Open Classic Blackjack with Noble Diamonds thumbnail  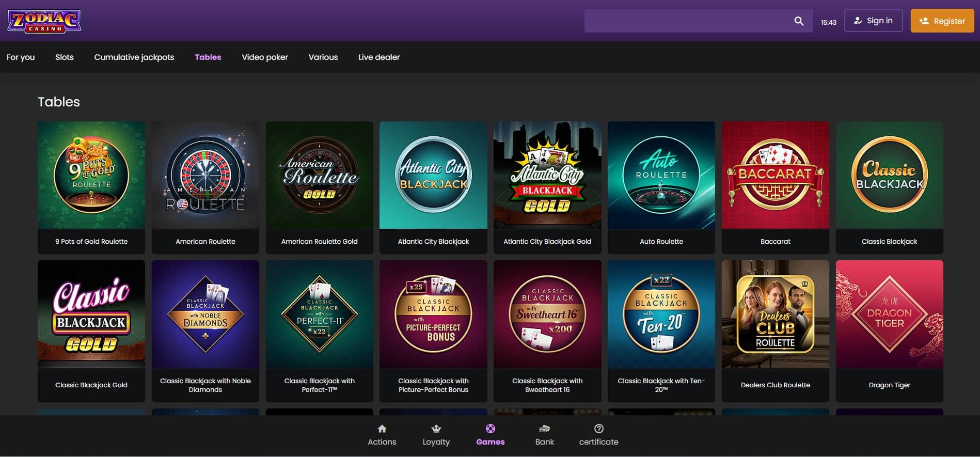[x=206, y=314]
